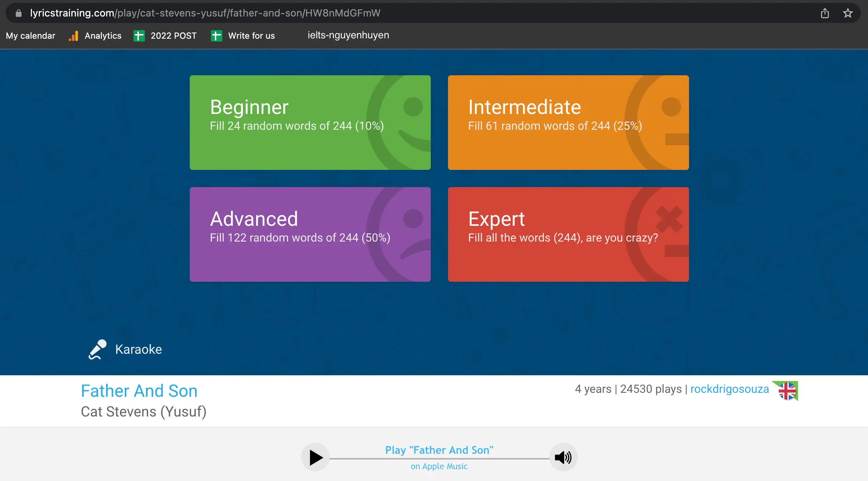Choose the Intermediate game mode
This screenshot has height=481, width=868.
(568, 123)
